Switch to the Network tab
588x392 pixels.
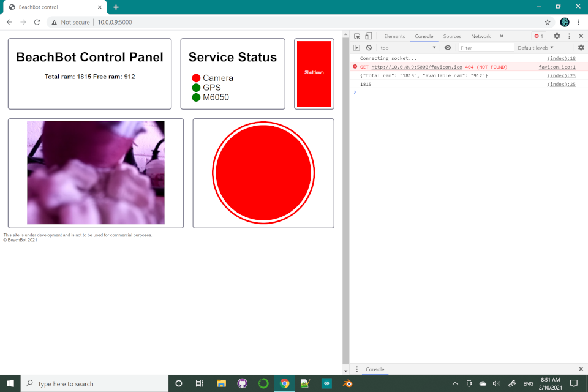point(481,36)
